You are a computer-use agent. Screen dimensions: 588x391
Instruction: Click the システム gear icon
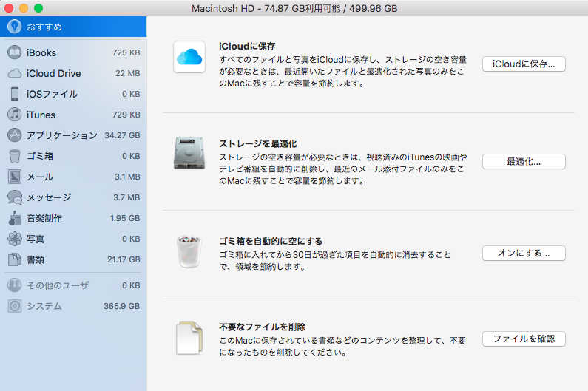[x=15, y=306]
